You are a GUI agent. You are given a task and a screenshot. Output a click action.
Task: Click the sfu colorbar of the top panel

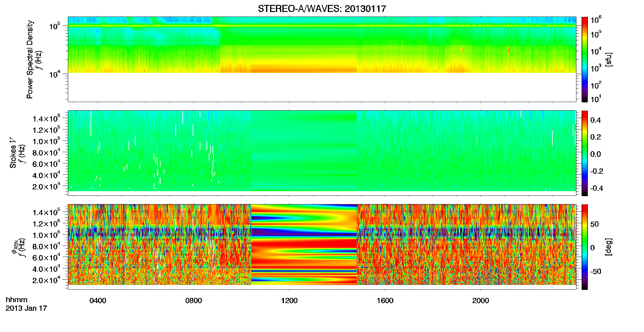[584, 59]
